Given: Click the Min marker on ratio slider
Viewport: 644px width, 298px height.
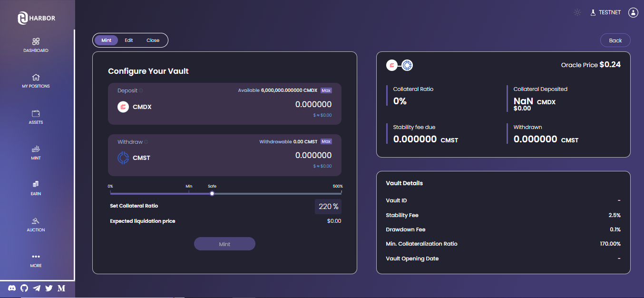Looking at the screenshot, I should pos(189,186).
